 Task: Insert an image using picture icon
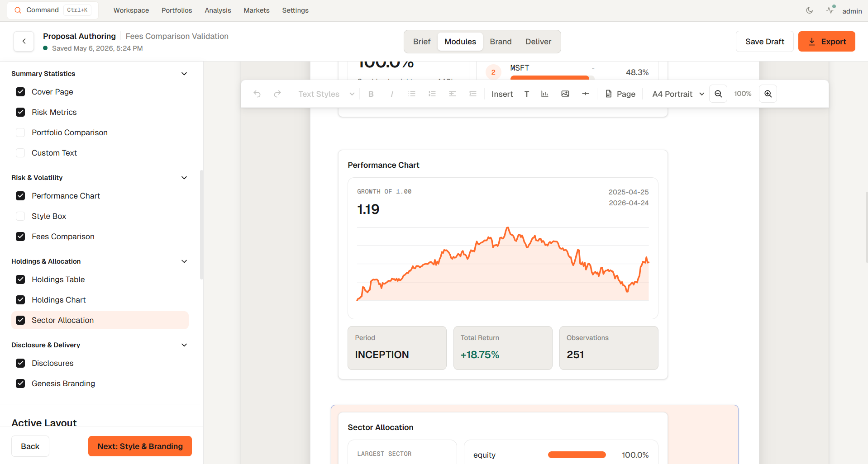pyautogui.click(x=565, y=94)
